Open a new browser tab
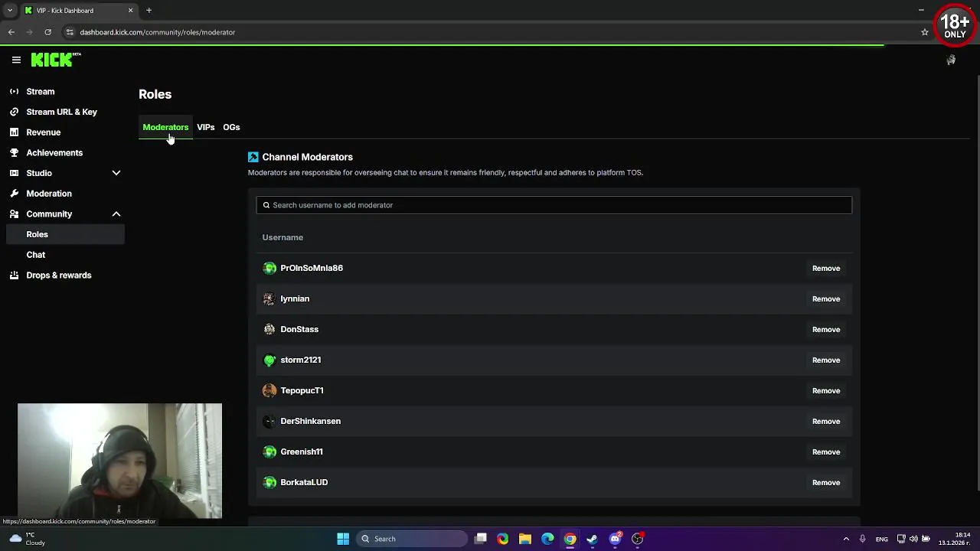 coord(149,10)
